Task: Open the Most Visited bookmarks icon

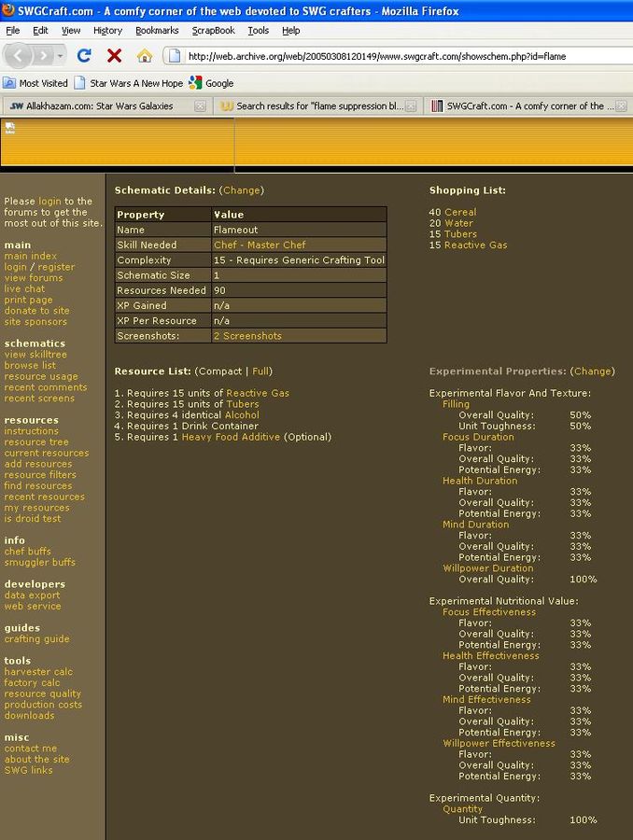Action: (9, 83)
